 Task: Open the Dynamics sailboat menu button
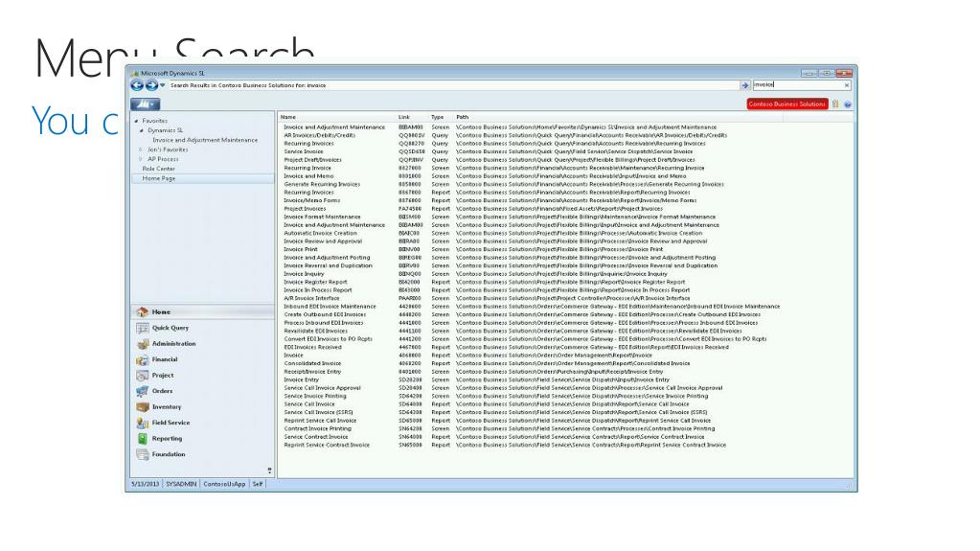click(145, 103)
